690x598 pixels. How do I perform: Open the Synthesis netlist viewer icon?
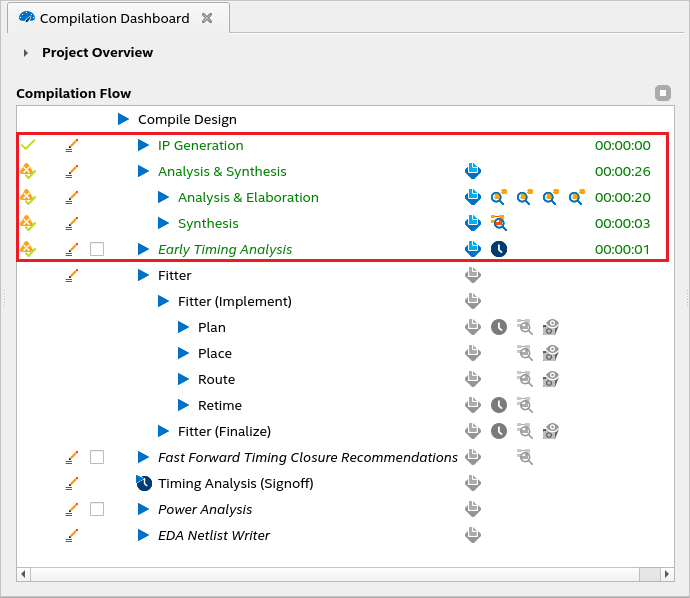click(498, 223)
